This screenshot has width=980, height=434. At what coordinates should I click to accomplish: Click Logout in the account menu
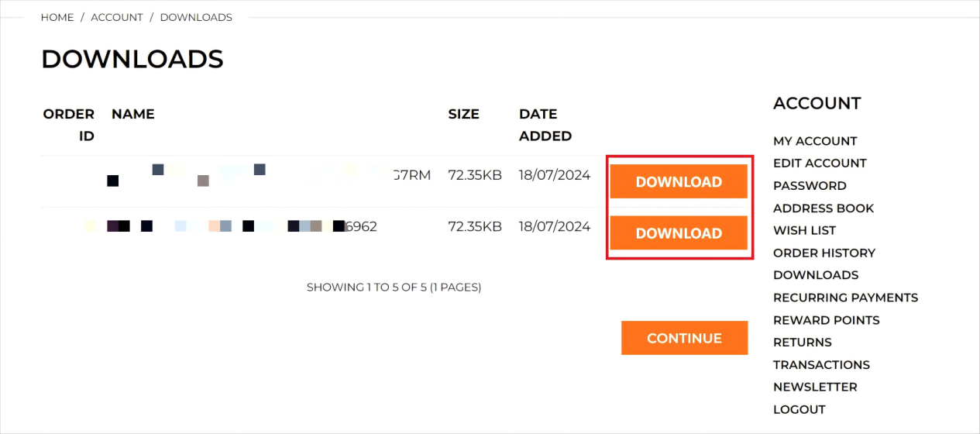[799, 409]
